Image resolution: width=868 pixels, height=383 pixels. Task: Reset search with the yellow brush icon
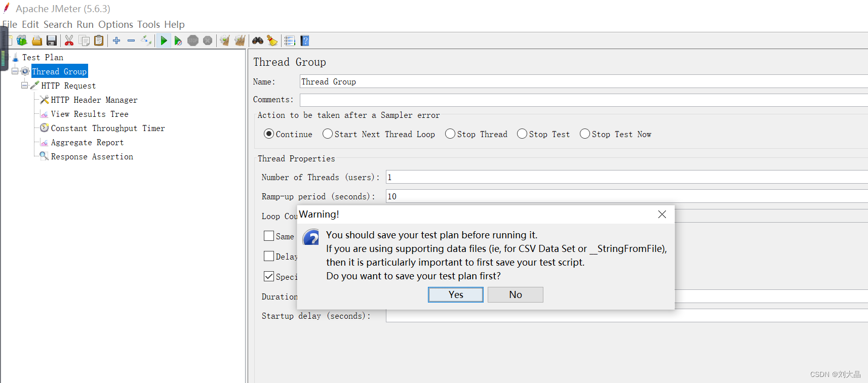coord(272,40)
